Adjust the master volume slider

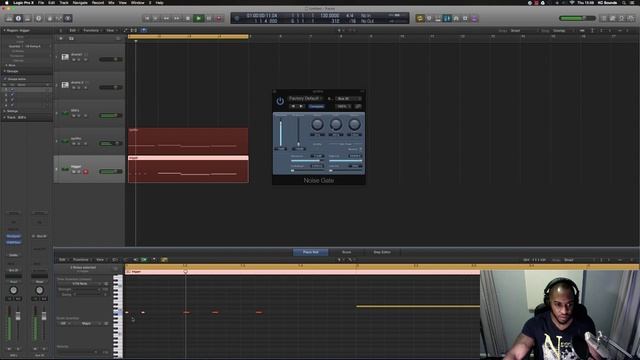pos(577,18)
